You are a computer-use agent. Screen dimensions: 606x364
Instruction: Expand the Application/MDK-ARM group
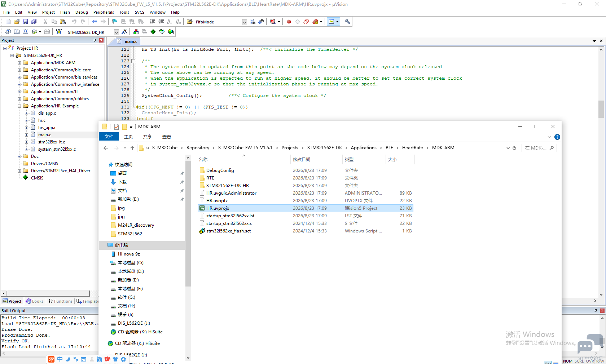coord(19,63)
